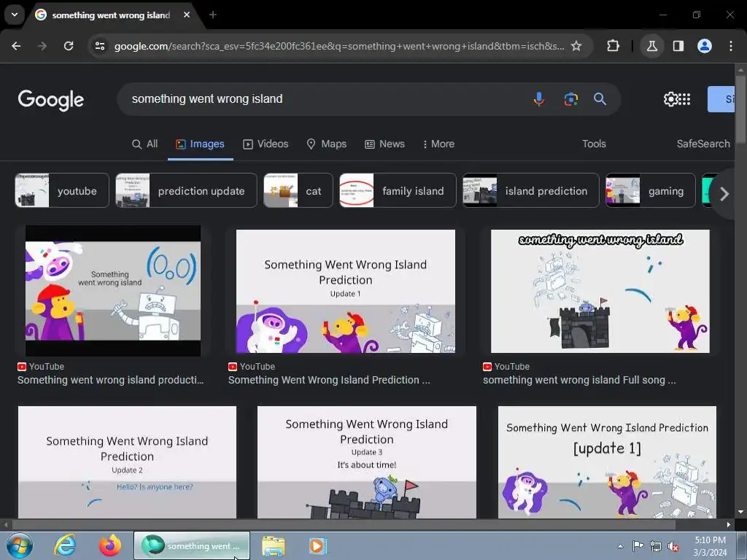Image resolution: width=747 pixels, height=560 pixels.
Task: Start voice search with microphone icon
Action: [x=539, y=99]
